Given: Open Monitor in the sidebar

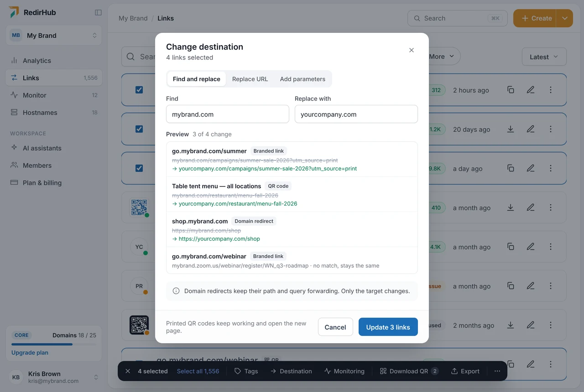Looking at the screenshot, I should 54,95.
